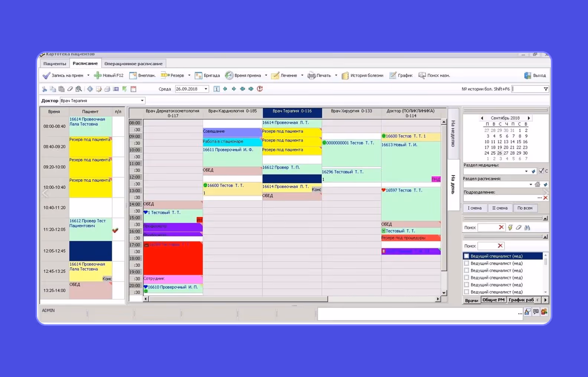Click the home icon beside Раздел расписания
Viewport: 588px width, 377px height.
point(538,184)
